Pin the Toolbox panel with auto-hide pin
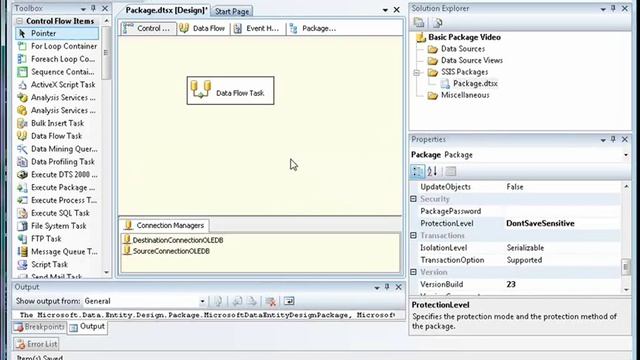 click(x=93, y=9)
